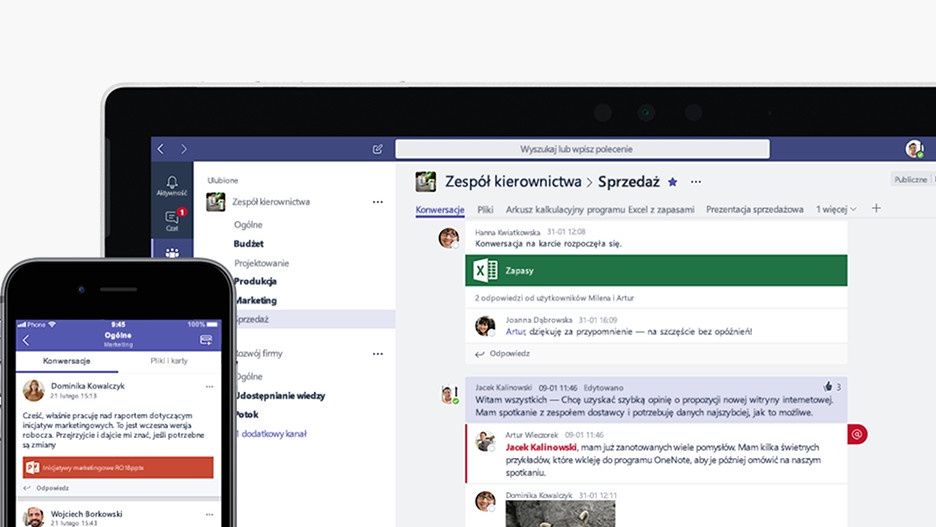Tap Dominika Kowalczyk's avatar on the phone

(x=34, y=390)
